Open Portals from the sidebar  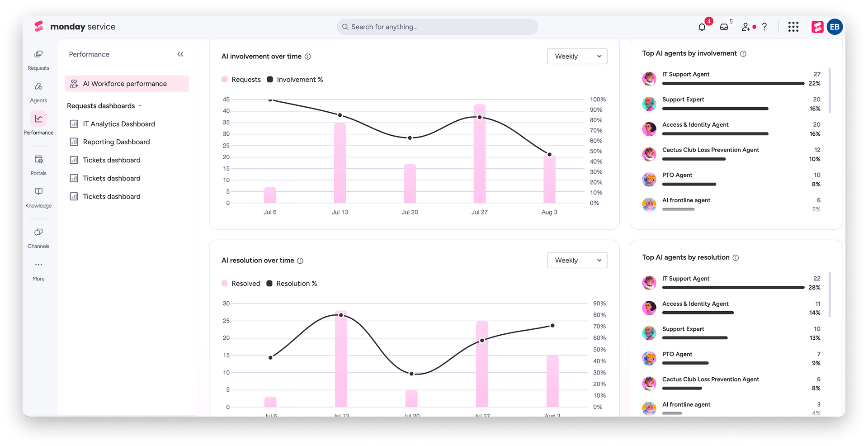click(38, 165)
